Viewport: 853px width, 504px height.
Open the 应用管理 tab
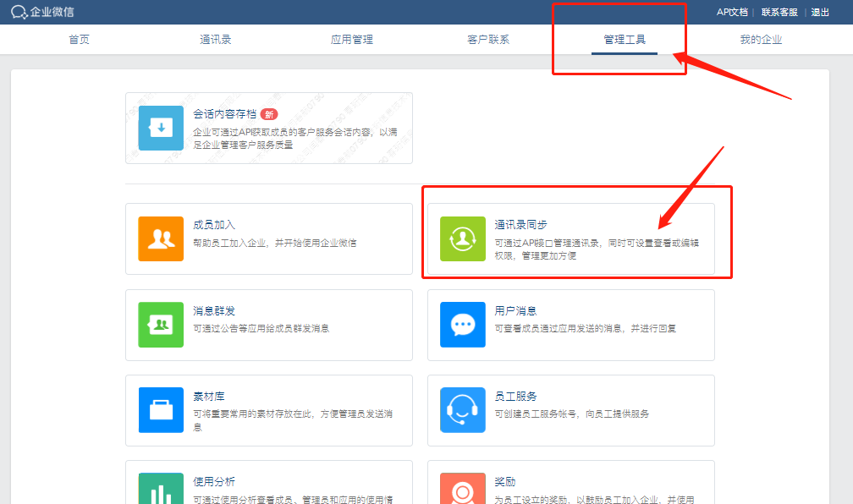(352, 39)
